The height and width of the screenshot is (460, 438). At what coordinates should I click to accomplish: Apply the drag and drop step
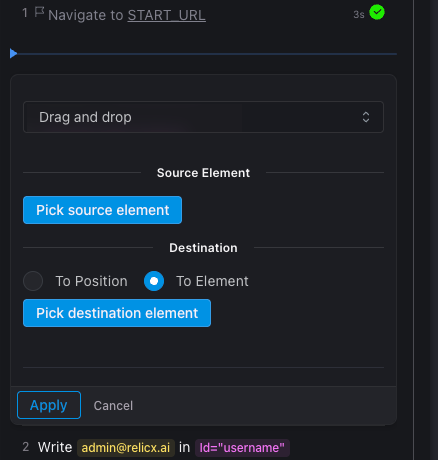[x=49, y=405]
